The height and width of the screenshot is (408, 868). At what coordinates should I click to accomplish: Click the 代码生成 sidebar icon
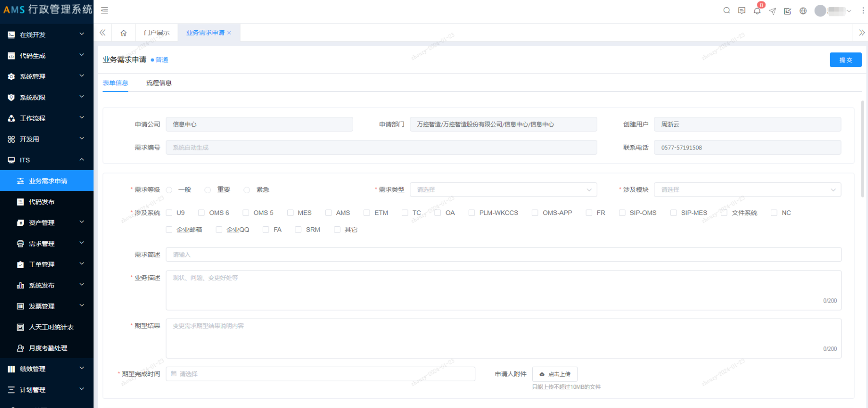click(11, 56)
